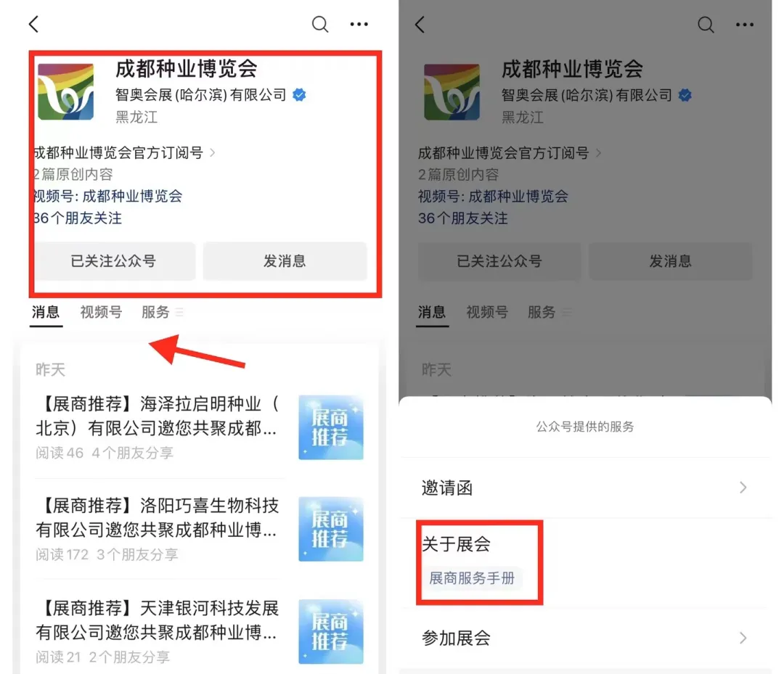Open the three-dot menu on left screen
This screenshot has height=674, width=784.
tap(359, 23)
